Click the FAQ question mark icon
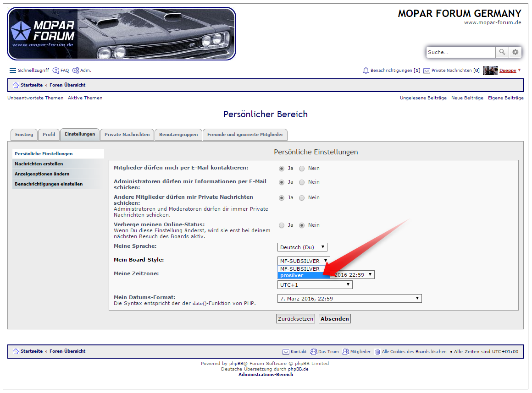Viewport: 532px width, 393px height. pos(56,71)
